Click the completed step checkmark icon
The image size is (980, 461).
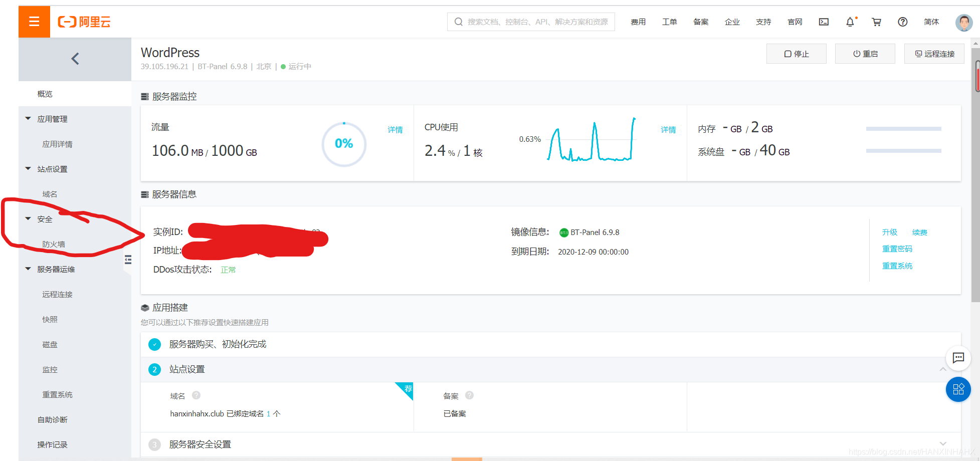[x=154, y=344]
